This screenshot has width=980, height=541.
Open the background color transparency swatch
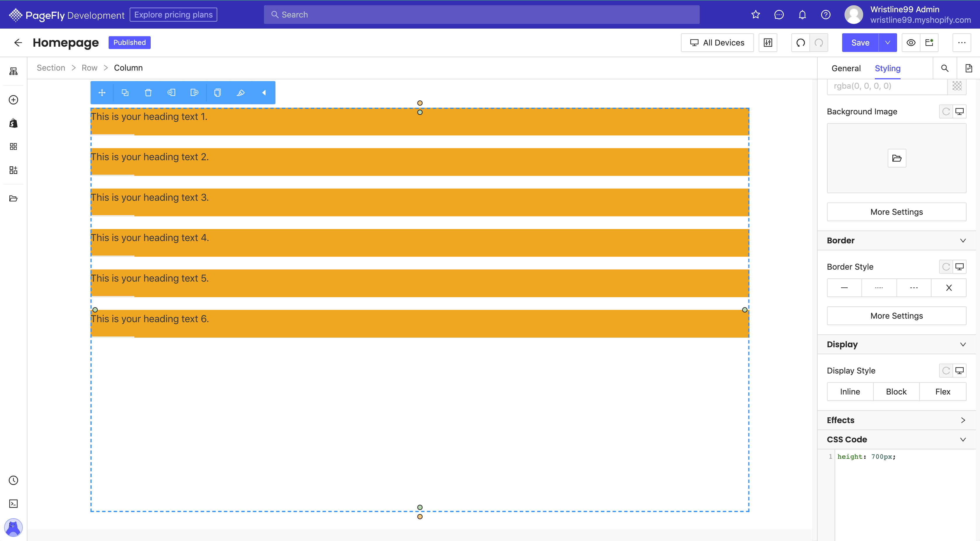957,86
